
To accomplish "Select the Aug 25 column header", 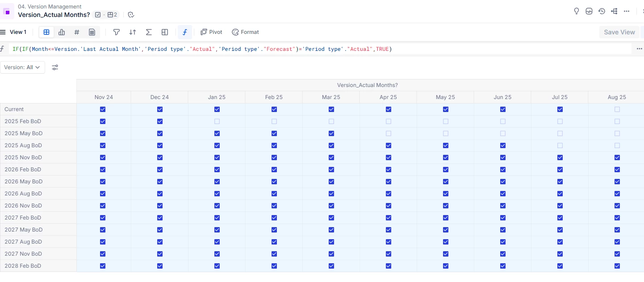I will coord(617,97).
